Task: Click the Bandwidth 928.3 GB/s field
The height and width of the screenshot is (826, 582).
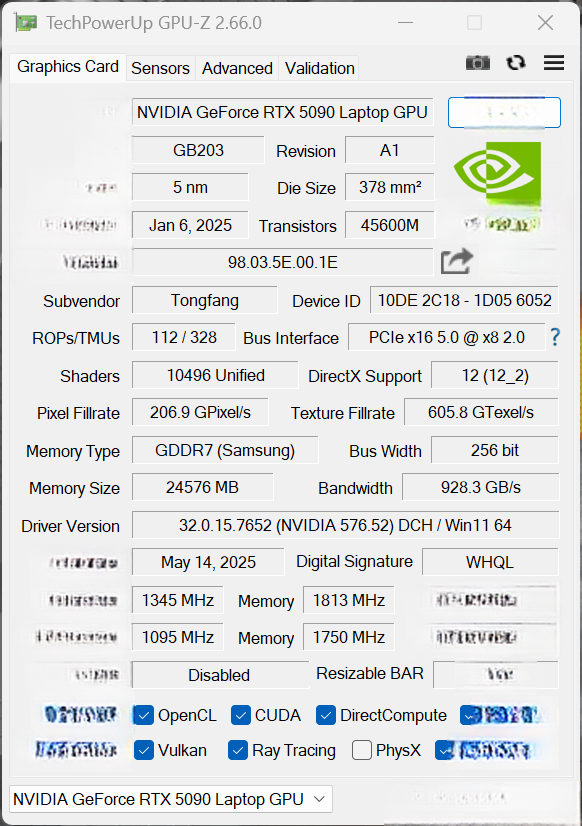Action: point(480,487)
